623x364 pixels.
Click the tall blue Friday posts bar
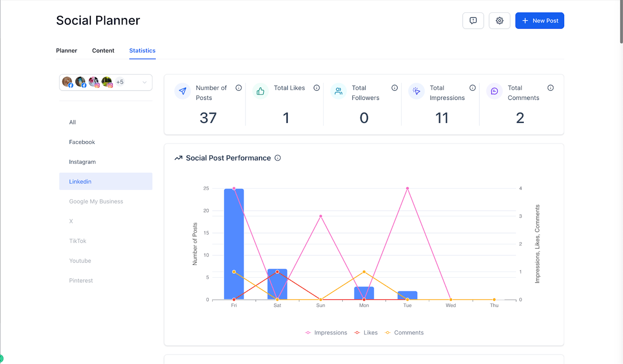point(234,244)
